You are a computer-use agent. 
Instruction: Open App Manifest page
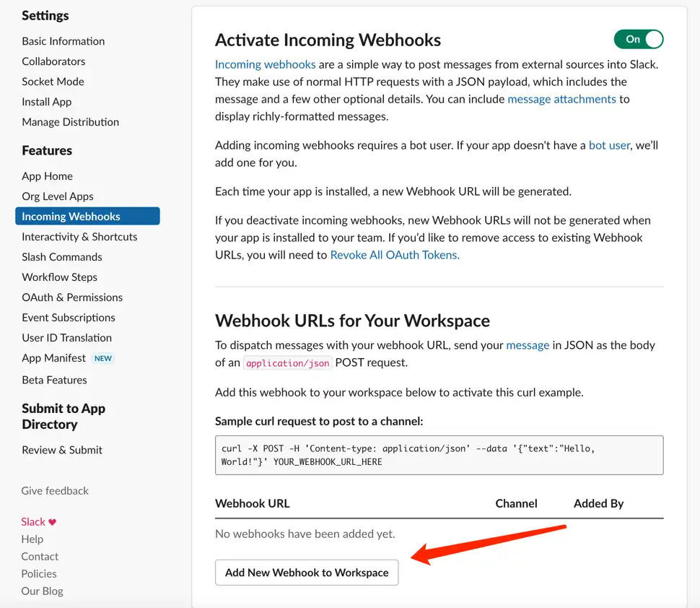tap(53, 358)
